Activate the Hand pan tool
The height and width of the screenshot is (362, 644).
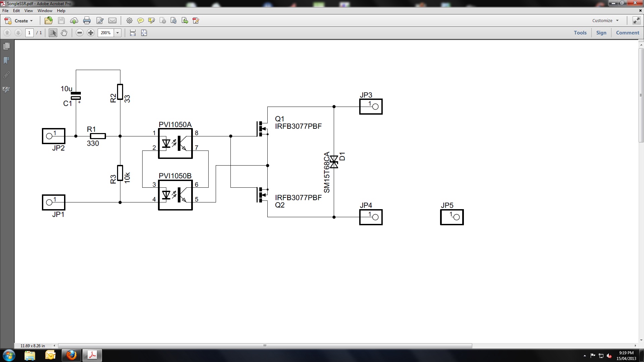64,33
